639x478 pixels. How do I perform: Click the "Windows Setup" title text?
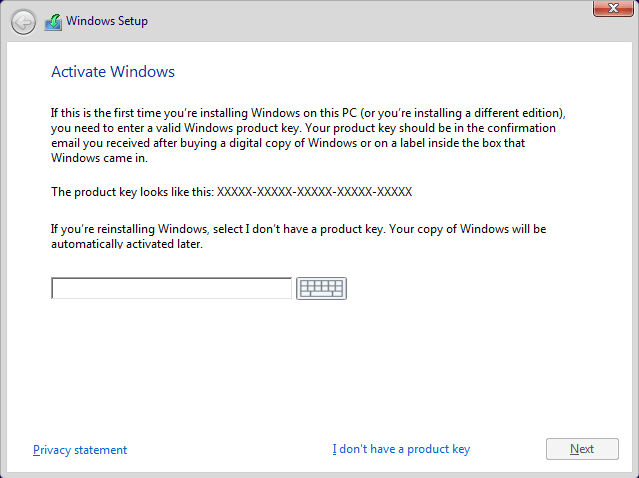107,21
